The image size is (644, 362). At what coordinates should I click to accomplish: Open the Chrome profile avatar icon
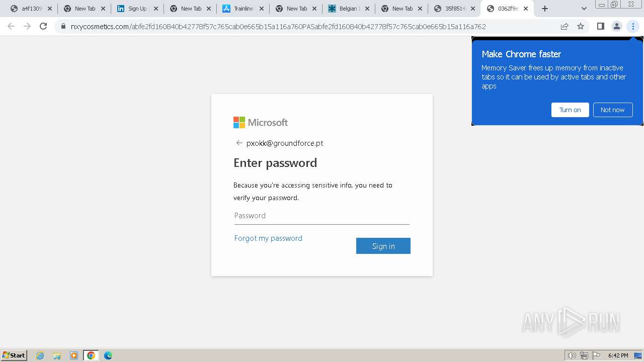616,27
